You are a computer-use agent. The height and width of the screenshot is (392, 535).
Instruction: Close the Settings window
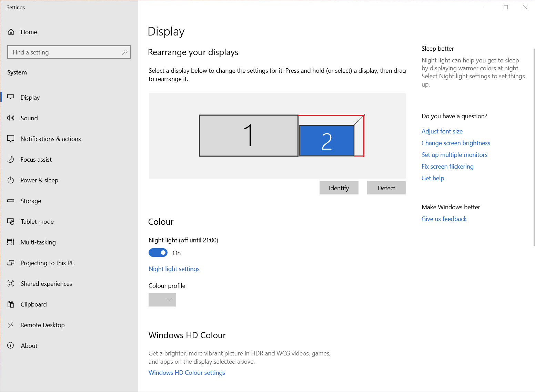(x=525, y=7)
